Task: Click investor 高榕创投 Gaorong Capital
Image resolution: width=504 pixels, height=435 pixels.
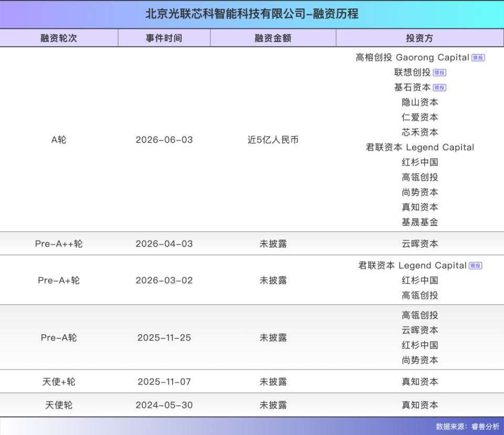Action: coord(413,58)
